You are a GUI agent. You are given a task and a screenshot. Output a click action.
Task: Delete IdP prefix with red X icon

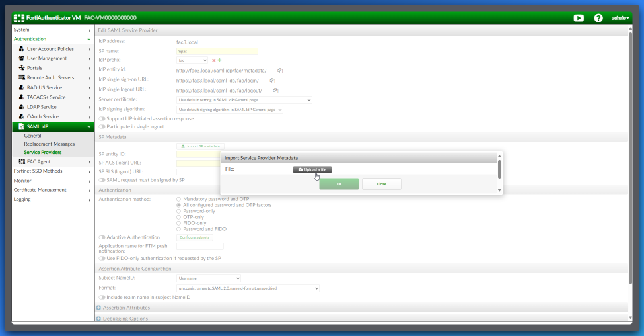point(213,60)
